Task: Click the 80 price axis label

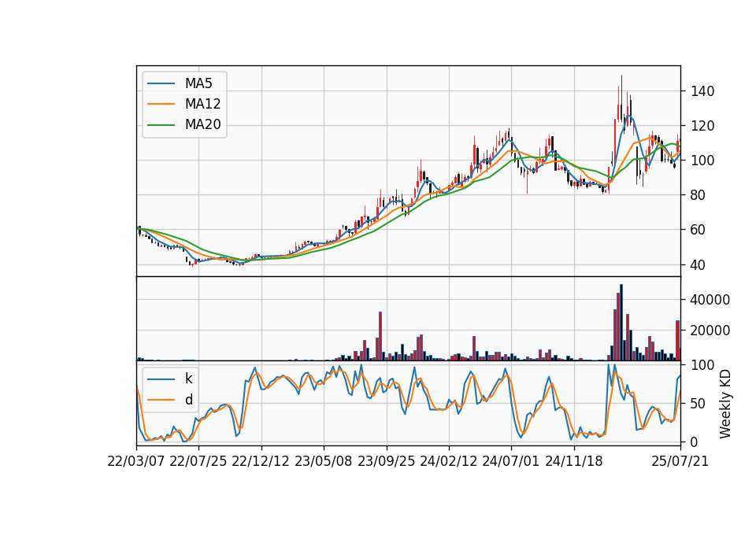Action: 699,195
